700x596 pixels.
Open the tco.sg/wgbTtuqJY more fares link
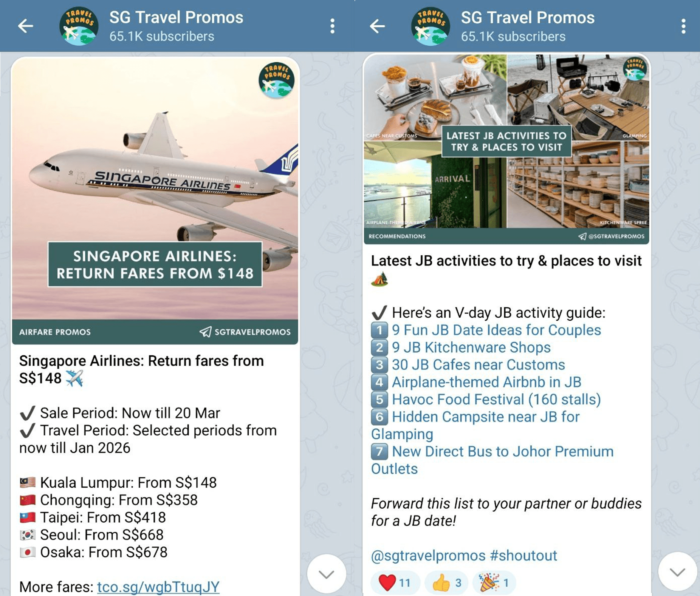click(x=158, y=587)
